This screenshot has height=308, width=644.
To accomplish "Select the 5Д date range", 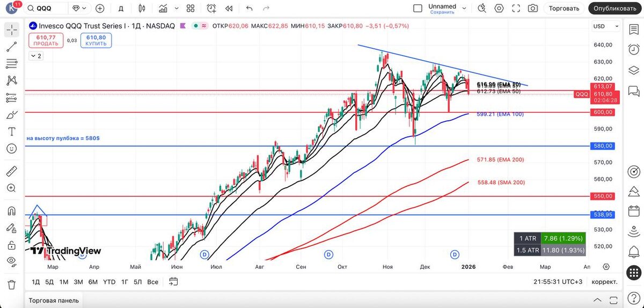I will [49, 282].
